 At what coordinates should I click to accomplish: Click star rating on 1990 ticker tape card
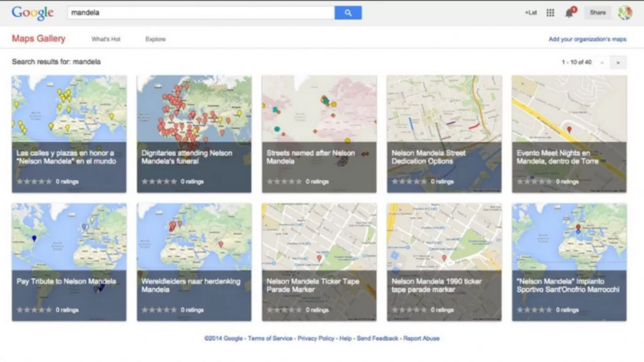click(x=409, y=310)
